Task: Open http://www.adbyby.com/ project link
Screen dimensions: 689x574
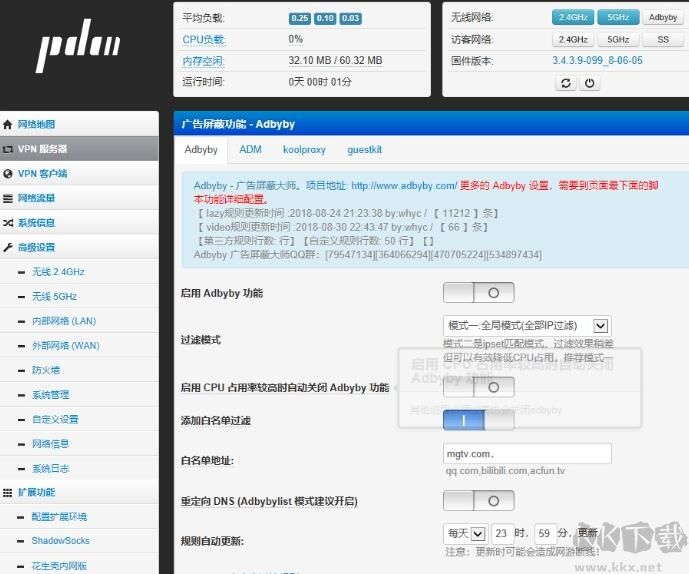Action: point(404,186)
